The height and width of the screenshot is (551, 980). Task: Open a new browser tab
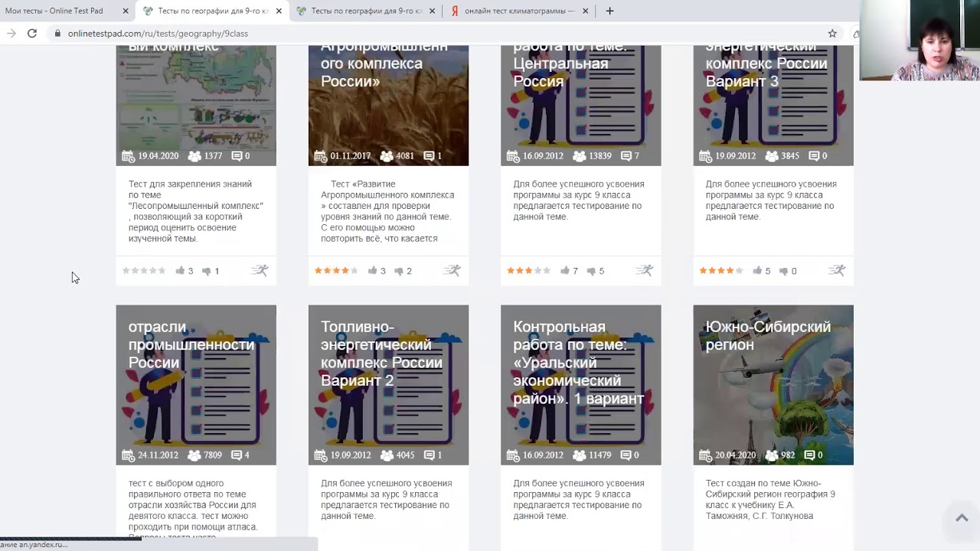point(609,11)
